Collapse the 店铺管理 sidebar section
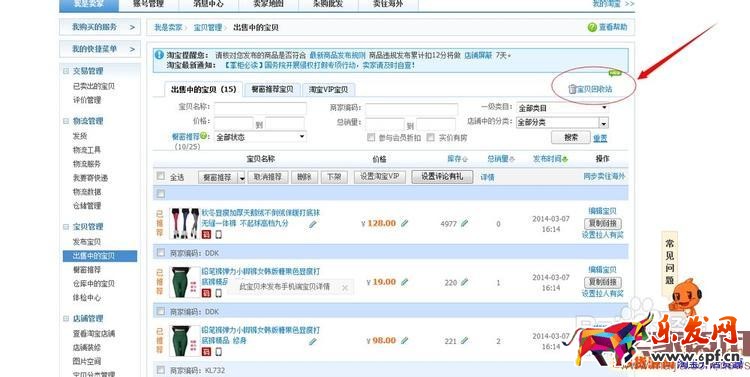 (x=66, y=318)
